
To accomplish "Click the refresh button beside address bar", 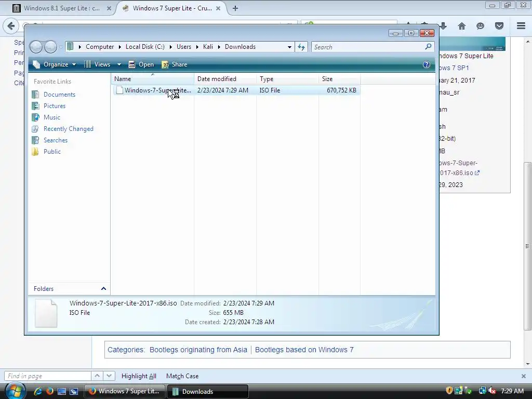I will point(301,47).
